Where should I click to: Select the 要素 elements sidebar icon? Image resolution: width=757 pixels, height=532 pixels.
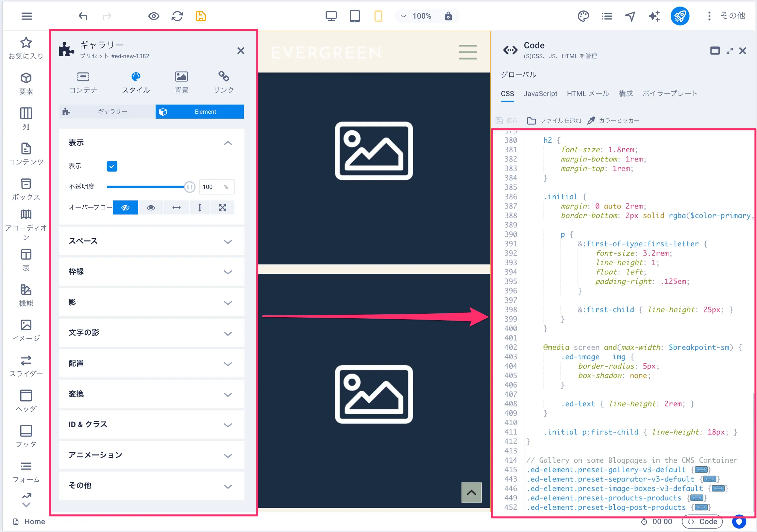click(26, 84)
